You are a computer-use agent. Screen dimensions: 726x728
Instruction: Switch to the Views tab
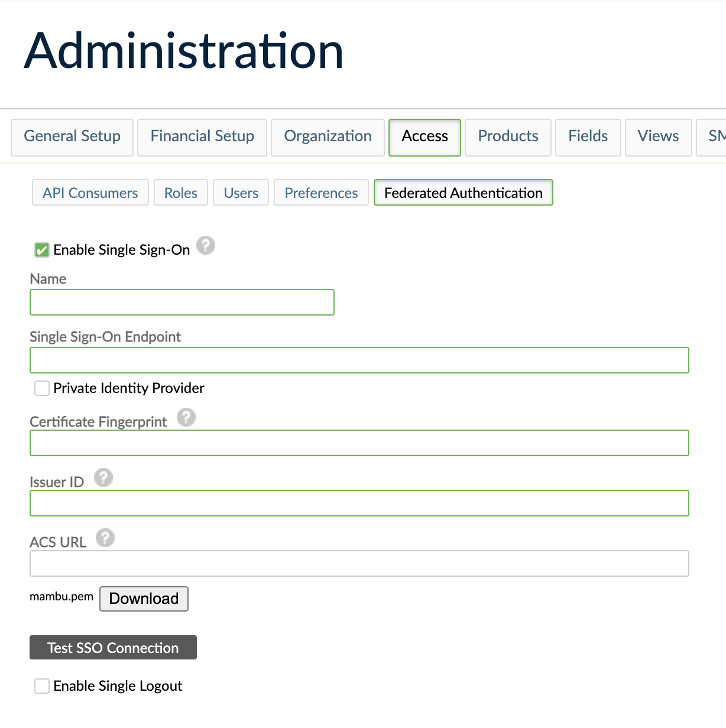(658, 136)
